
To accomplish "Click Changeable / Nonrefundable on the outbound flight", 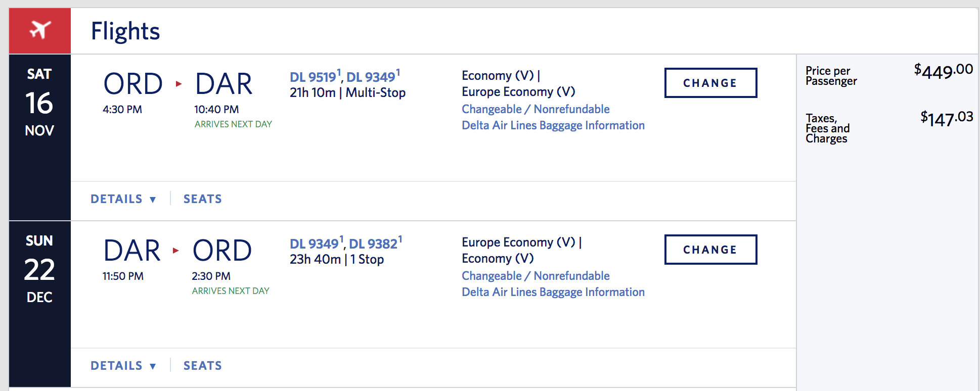I will [x=536, y=109].
